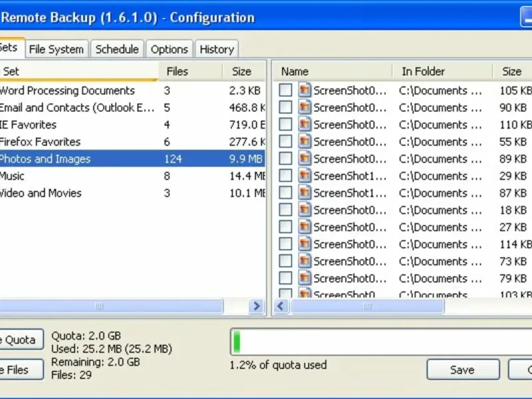Viewport: 532px width, 399px height.
Task: Click the button ending in Quota
Action: tap(22, 339)
